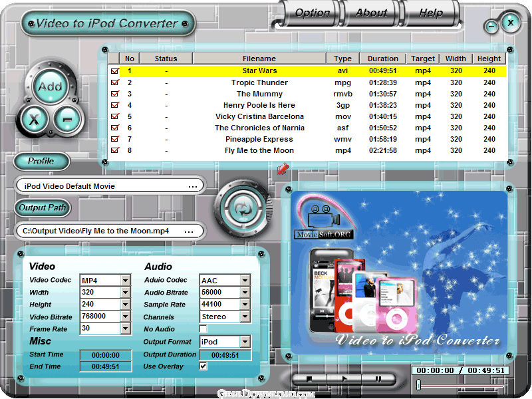This screenshot has height=399, width=532.
Task: Open the Audio Bitrate dropdown
Action: point(245,292)
